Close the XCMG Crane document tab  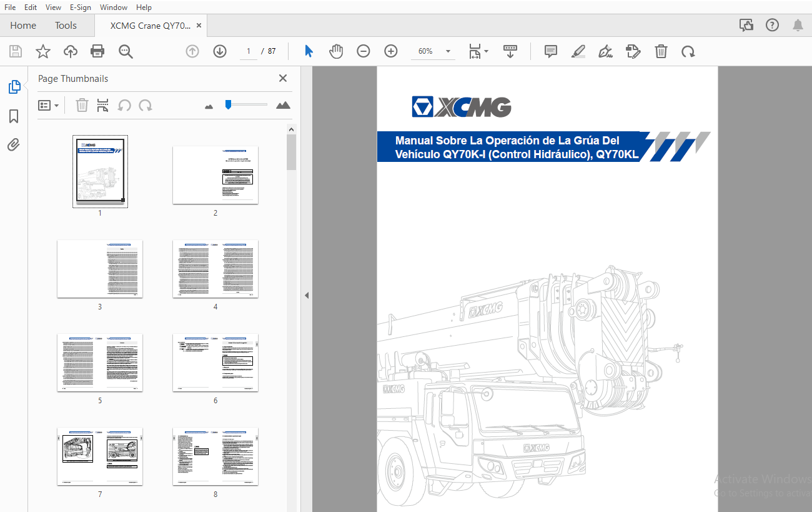[199, 26]
